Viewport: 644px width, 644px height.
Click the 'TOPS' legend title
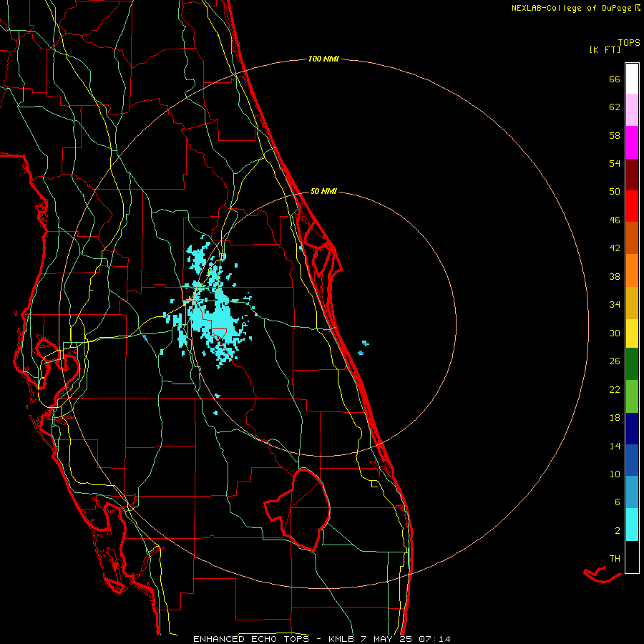coord(629,43)
